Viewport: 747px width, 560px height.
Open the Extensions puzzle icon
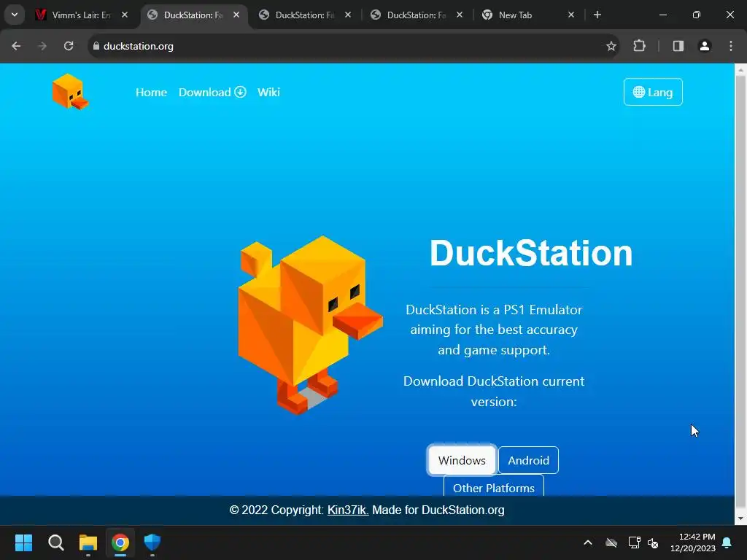pyautogui.click(x=639, y=46)
